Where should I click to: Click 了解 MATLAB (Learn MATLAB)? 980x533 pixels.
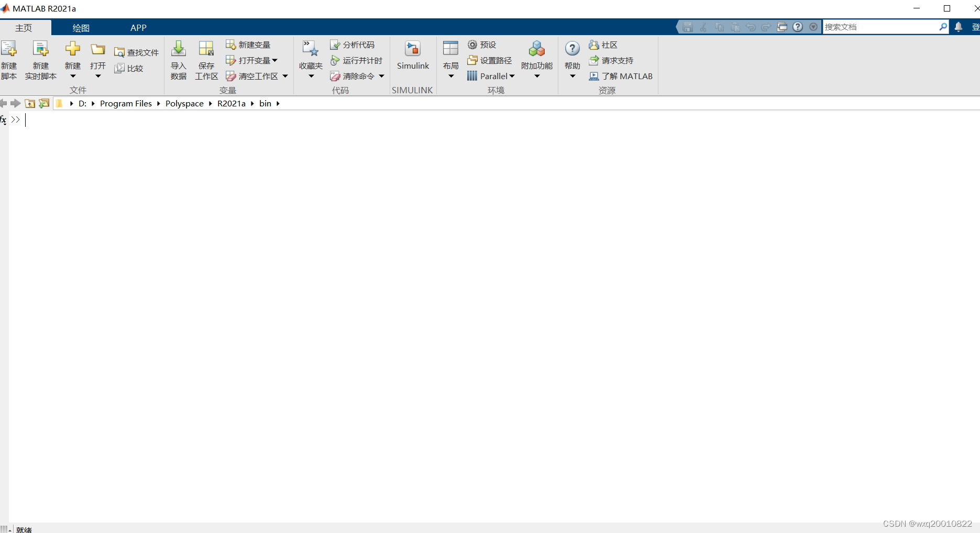(x=621, y=76)
